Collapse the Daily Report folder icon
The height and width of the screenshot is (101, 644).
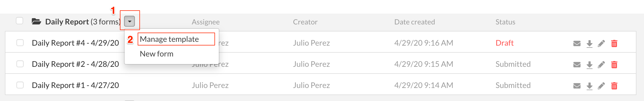coord(36,21)
